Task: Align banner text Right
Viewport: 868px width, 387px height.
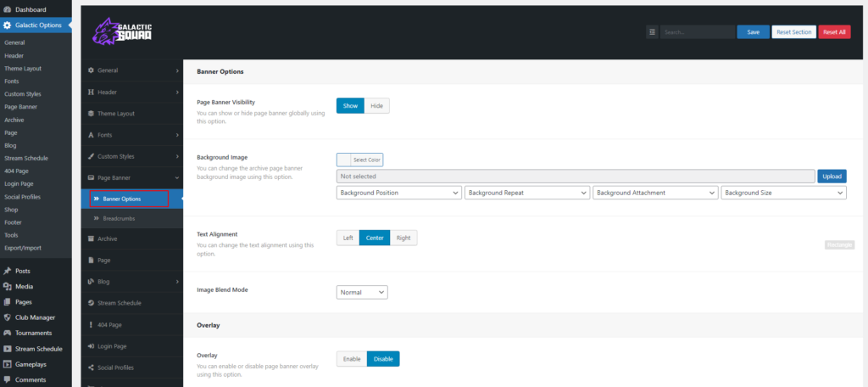Action: point(403,238)
